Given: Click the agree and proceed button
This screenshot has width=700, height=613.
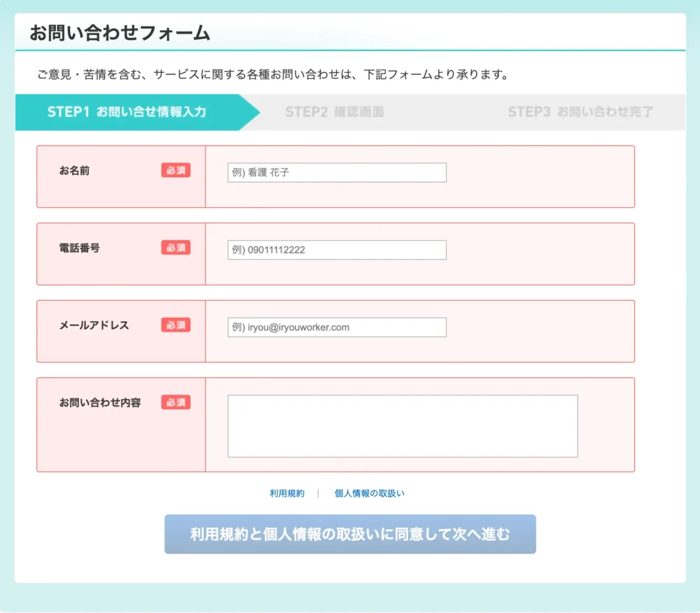Looking at the screenshot, I should (350, 534).
